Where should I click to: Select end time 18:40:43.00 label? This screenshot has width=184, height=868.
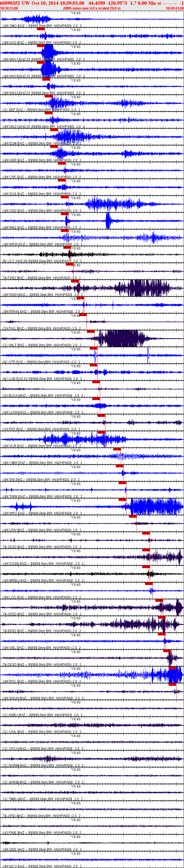click(174, 8)
